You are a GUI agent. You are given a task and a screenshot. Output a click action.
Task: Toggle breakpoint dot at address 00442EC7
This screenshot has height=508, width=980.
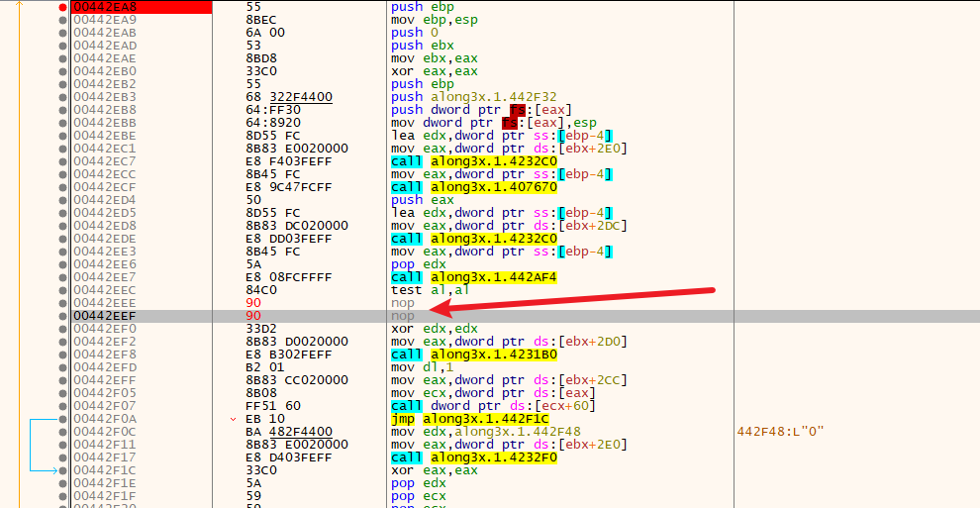pyautogui.click(x=62, y=161)
